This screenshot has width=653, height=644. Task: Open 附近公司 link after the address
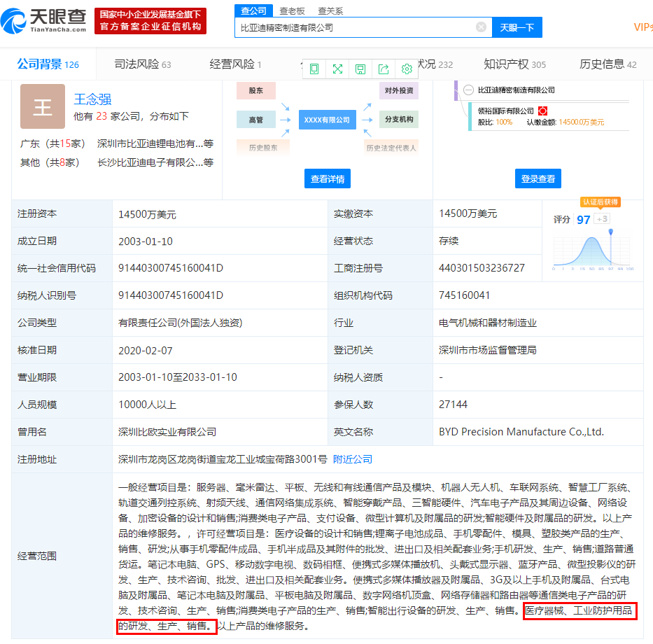pos(353,459)
